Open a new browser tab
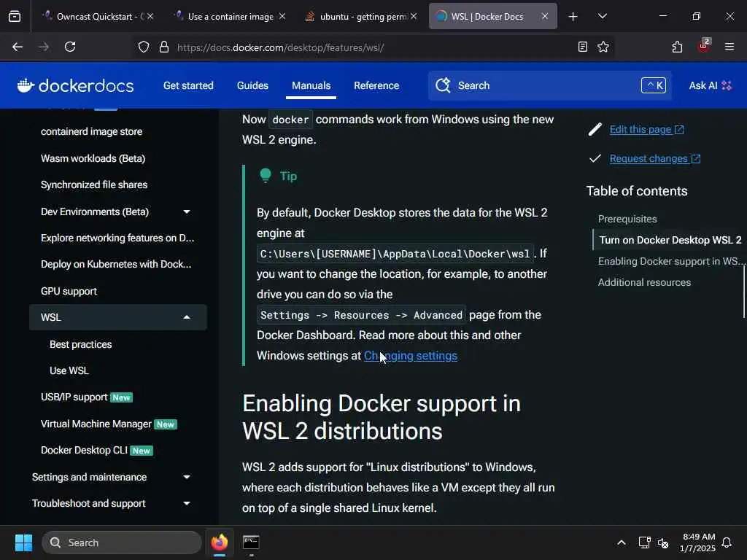 (x=573, y=17)
